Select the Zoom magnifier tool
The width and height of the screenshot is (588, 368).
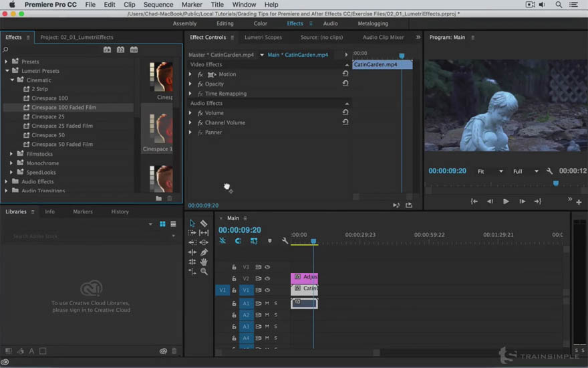tap(204, 272)
